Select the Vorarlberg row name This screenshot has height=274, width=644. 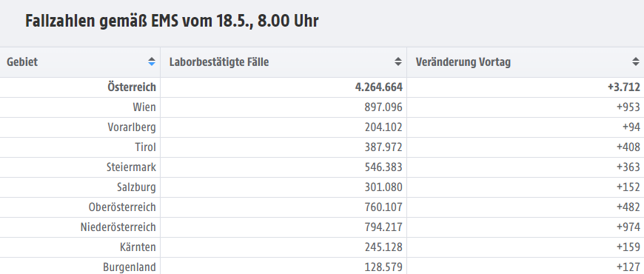tap(132, 127)
